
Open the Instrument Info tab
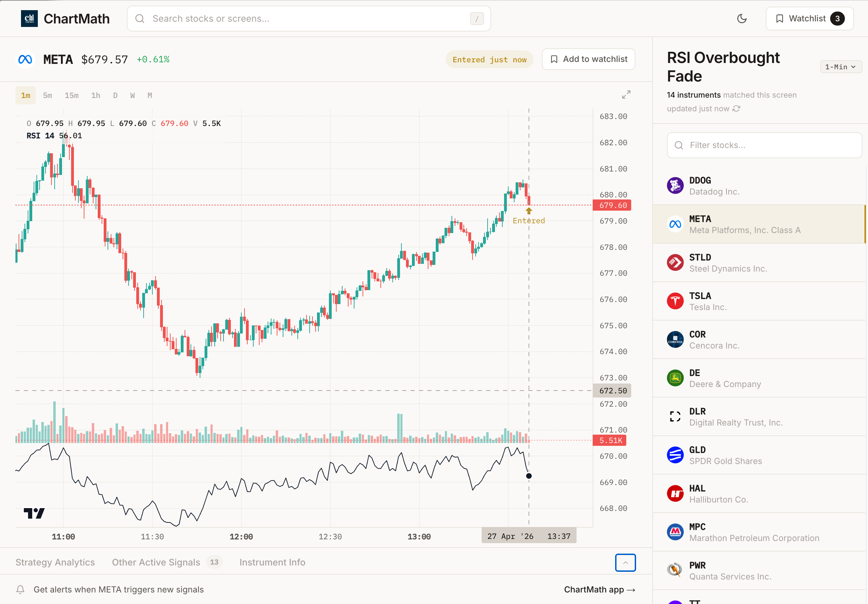(x=272, y=562)
